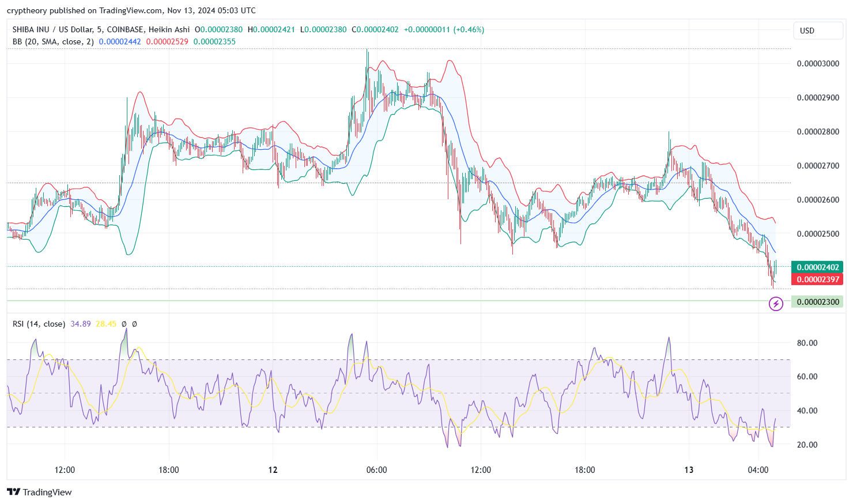Click the purple lightning bolt alert icon
The height and width of the screenshot is (504, 853).
[x=776, y=304]
